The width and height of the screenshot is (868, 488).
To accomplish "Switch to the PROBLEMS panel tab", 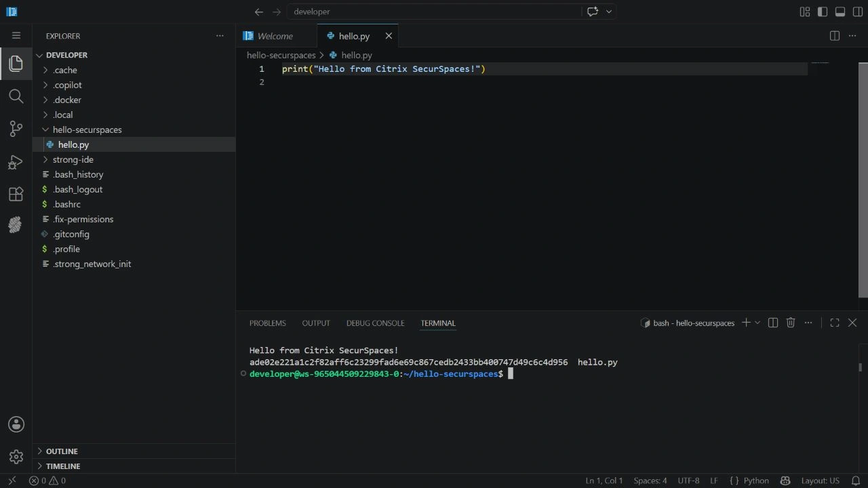I will click(267, 323).
